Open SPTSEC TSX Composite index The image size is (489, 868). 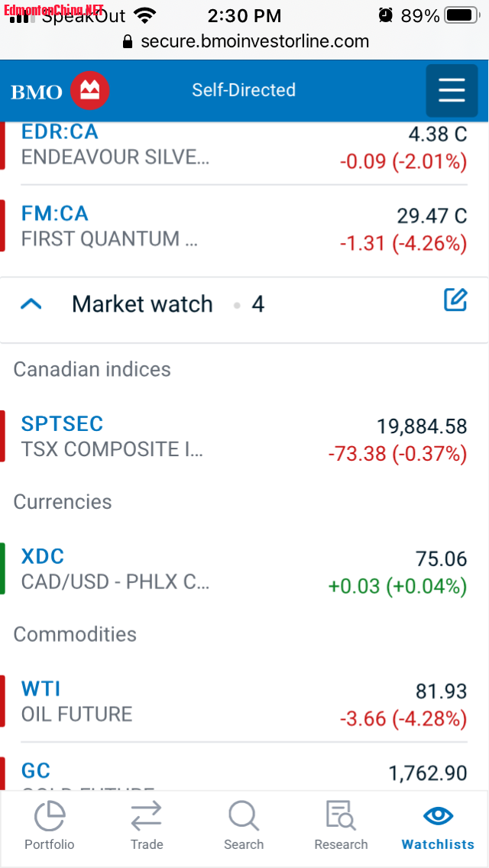pyautogui.click(x=244, y=437)
